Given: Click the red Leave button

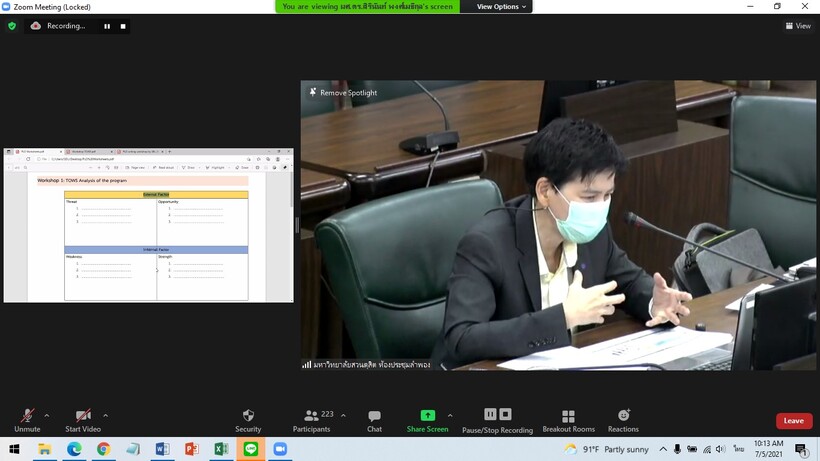Looking at the screenshot, I should pos(794,421).
